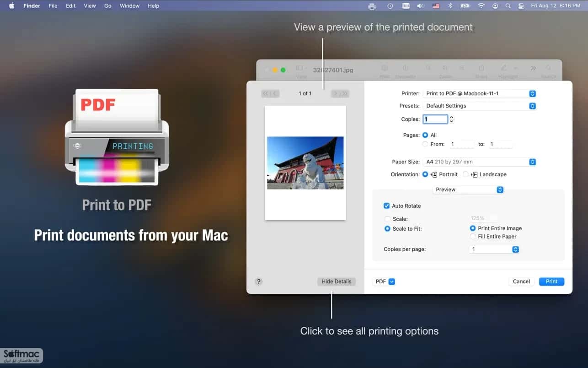Open the Paper Size dropdown
Screen dimensions: 588x368
click(x=479, y=162)
